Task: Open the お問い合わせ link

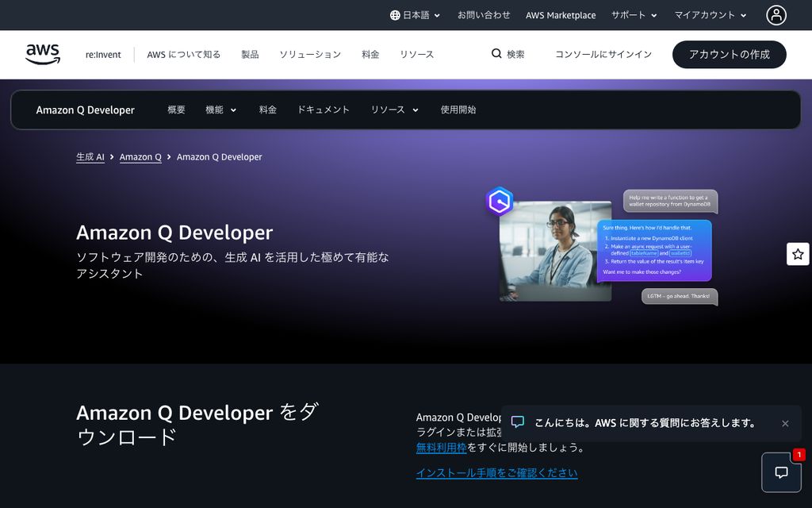Action: [484, 16]
